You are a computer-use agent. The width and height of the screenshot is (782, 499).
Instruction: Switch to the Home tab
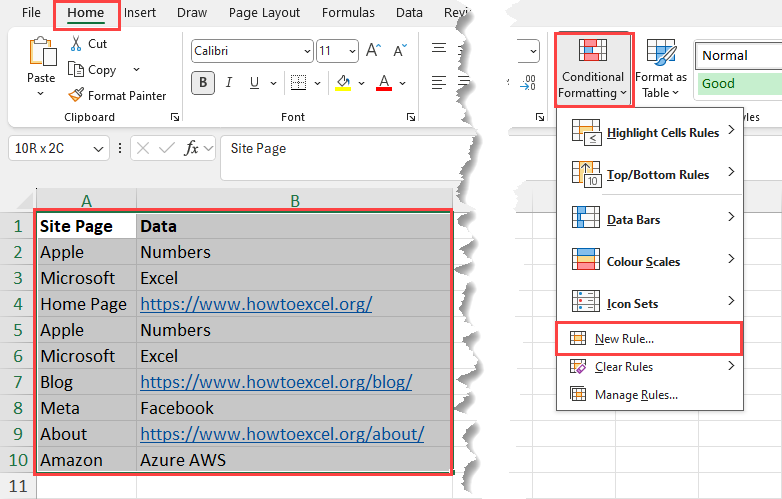click(x=86, y=13)
